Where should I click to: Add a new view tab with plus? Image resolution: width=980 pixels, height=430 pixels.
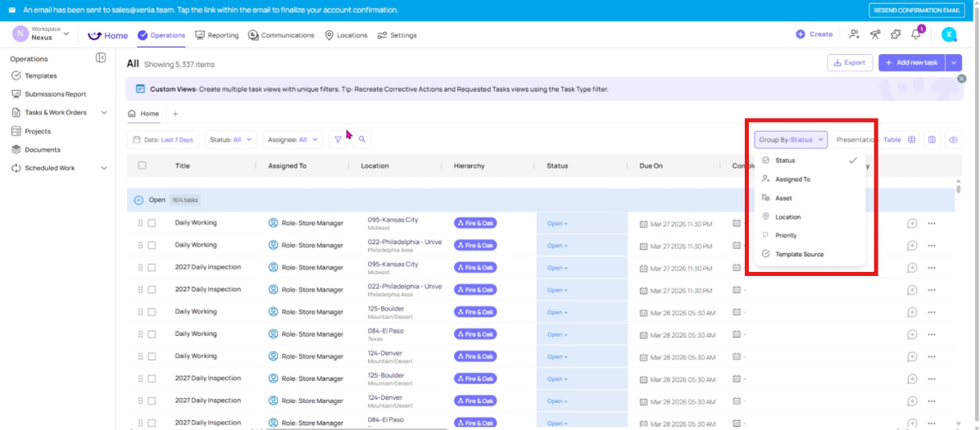(x=175, y=114)
